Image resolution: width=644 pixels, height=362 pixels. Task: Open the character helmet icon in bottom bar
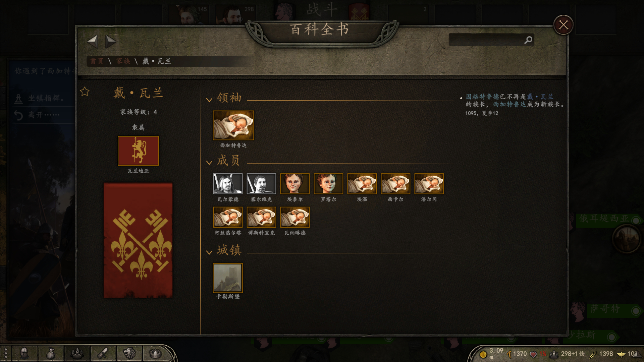(25, 353)
